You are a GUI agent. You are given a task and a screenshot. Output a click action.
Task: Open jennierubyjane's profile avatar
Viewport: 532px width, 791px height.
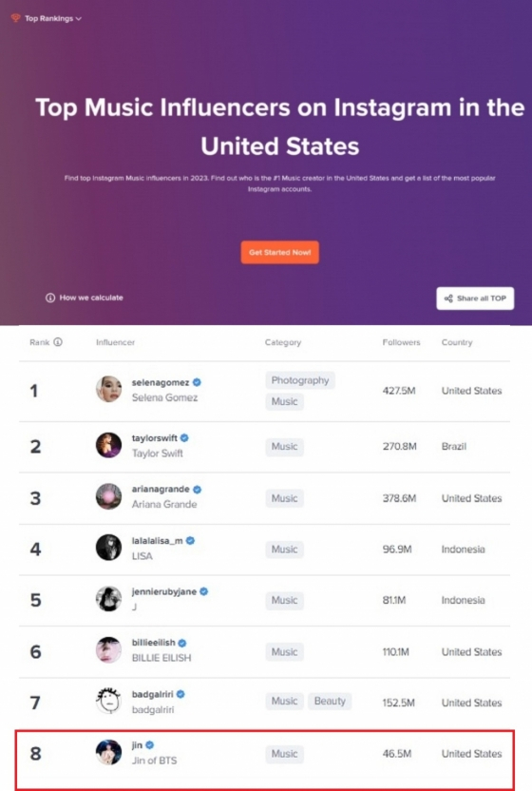point(109,599)
